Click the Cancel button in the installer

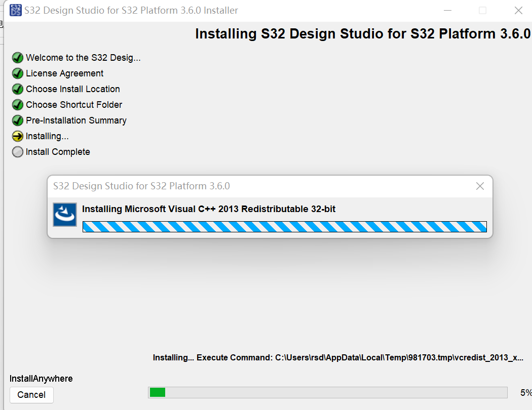pyautogui.click(x=31, y=395)
